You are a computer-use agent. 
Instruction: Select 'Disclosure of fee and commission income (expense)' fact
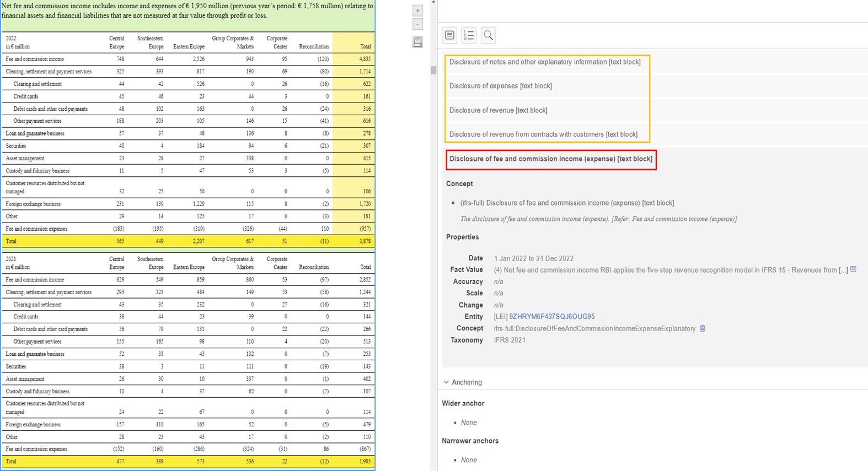550,159
